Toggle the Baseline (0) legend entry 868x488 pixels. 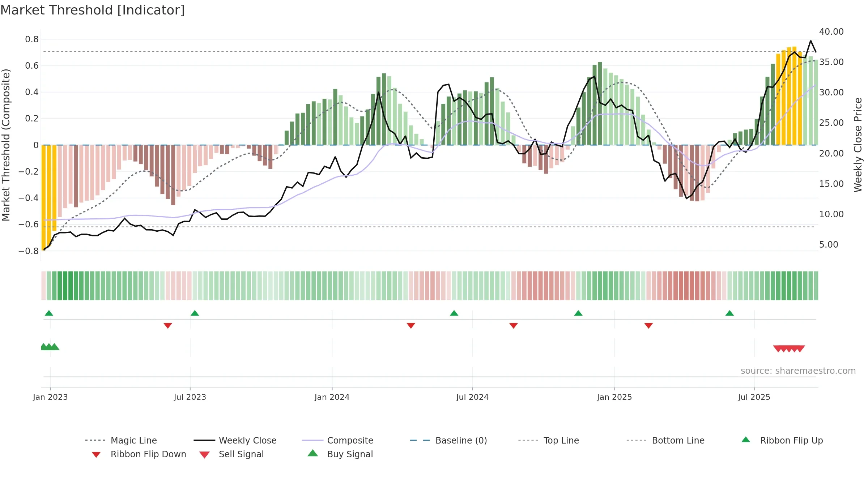click(x=448, y=440)
